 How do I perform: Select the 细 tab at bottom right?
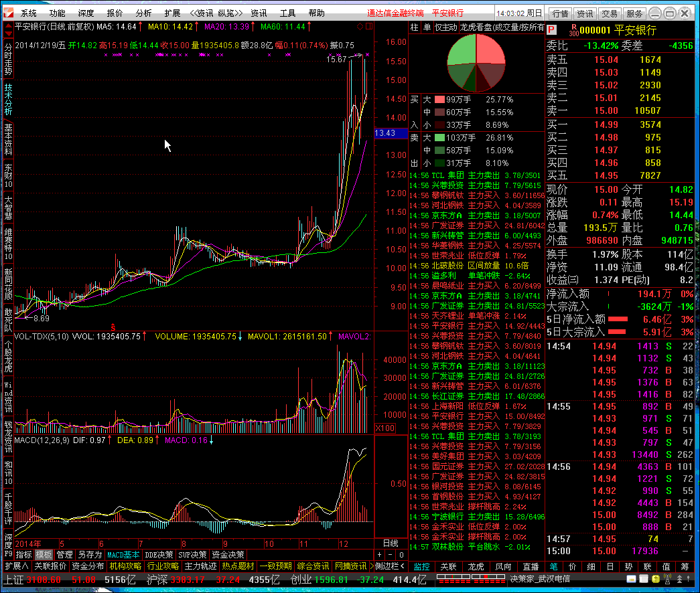591,566
